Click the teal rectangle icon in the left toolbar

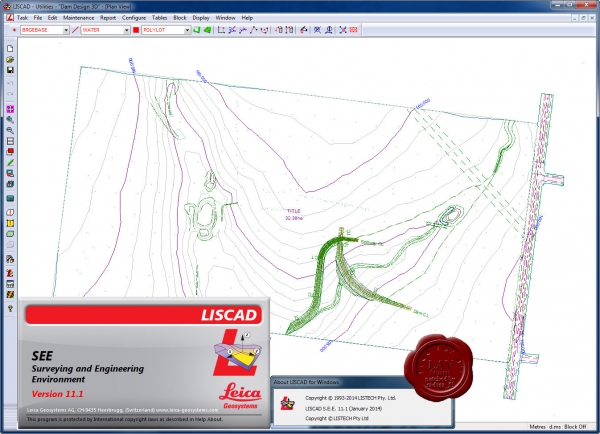[x=10, y=198]
